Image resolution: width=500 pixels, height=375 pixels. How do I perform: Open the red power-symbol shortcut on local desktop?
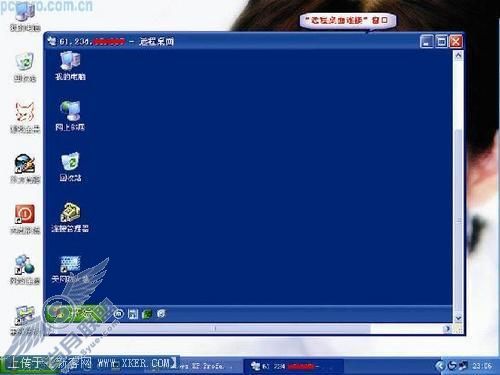pos(25,219)
